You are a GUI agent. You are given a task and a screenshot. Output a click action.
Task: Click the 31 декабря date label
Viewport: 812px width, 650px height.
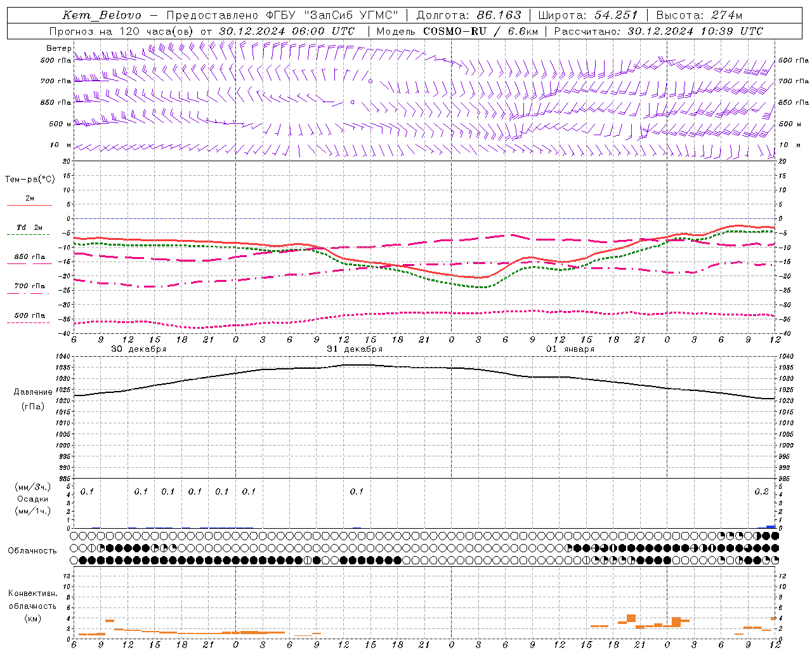pyautogui.click(x=355, y=349)
